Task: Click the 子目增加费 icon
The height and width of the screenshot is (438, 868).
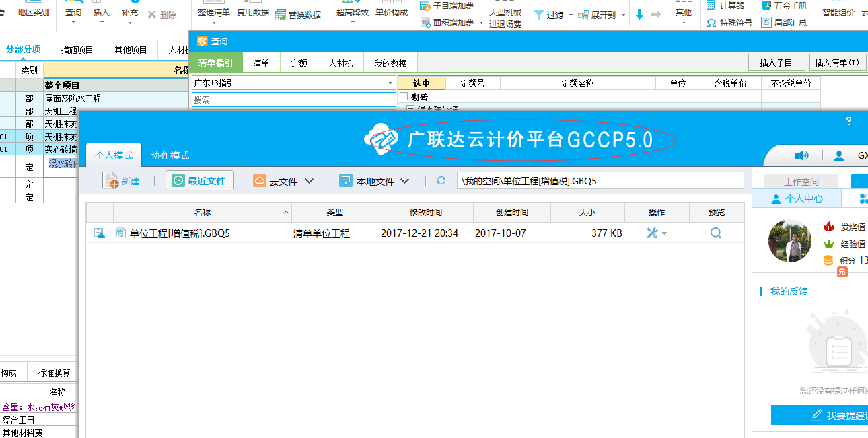Action: pyautogui.click(x=425, y=6)
